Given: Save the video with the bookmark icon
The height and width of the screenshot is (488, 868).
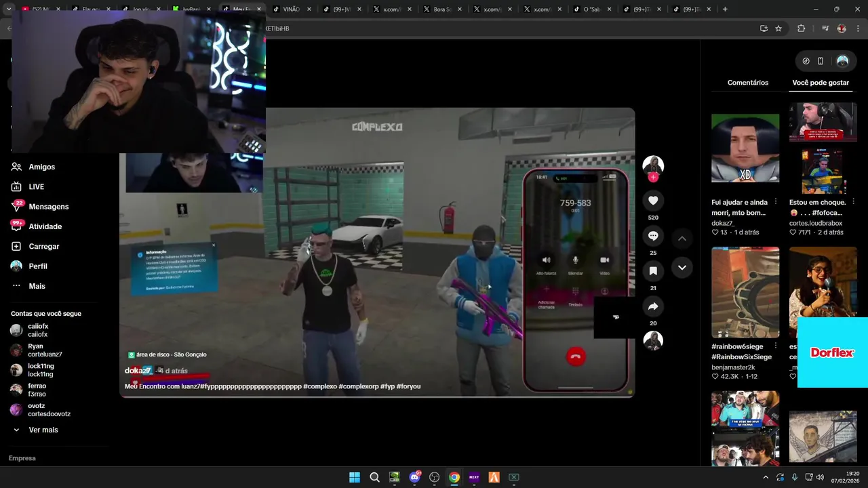Looking at the screenshot, I should tap(653, 271).
